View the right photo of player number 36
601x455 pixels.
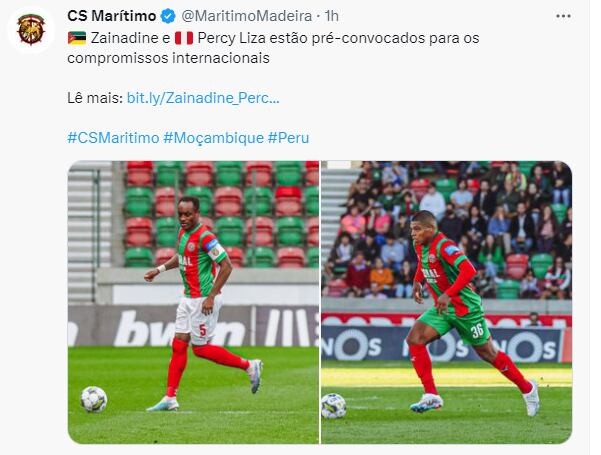point(447,302)
